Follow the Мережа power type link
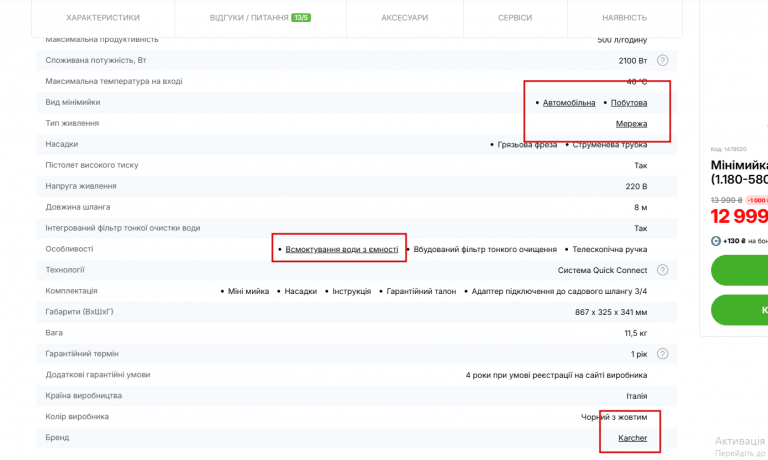Image resolution: width=768 pixels, height=460 pixels. click(631, 123)
